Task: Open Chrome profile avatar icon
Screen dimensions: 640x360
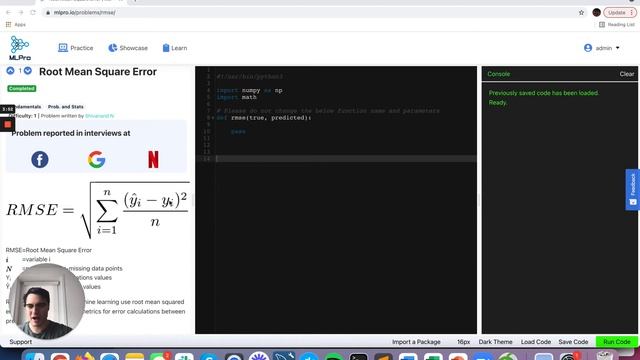Action: (596, 13)
